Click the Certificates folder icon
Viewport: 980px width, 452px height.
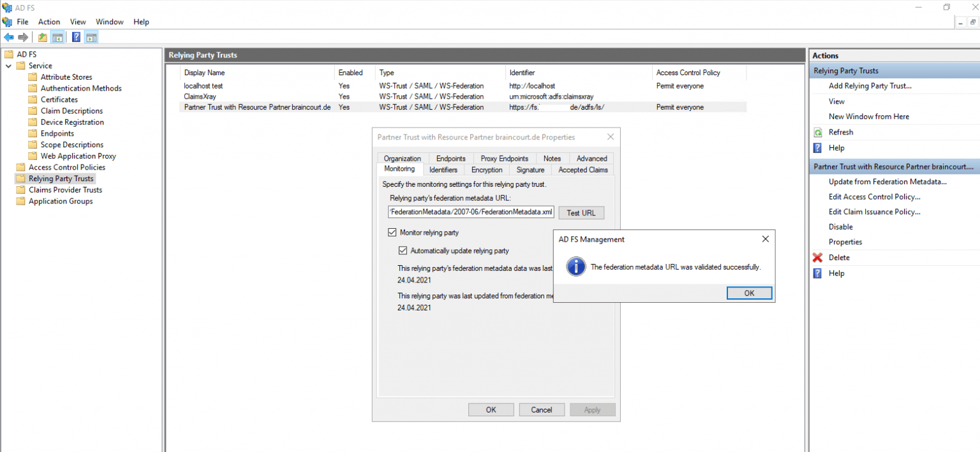33,99
